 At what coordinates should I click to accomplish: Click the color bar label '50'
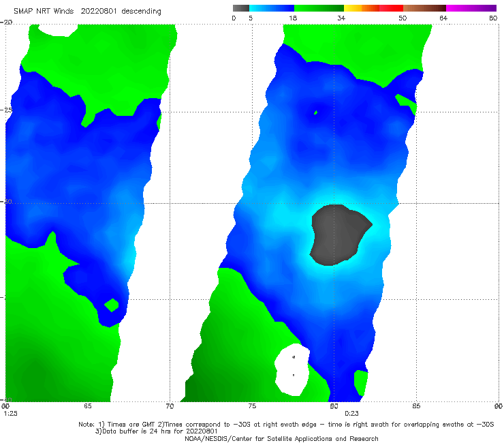pyautogui.click(x=403, y=18)
